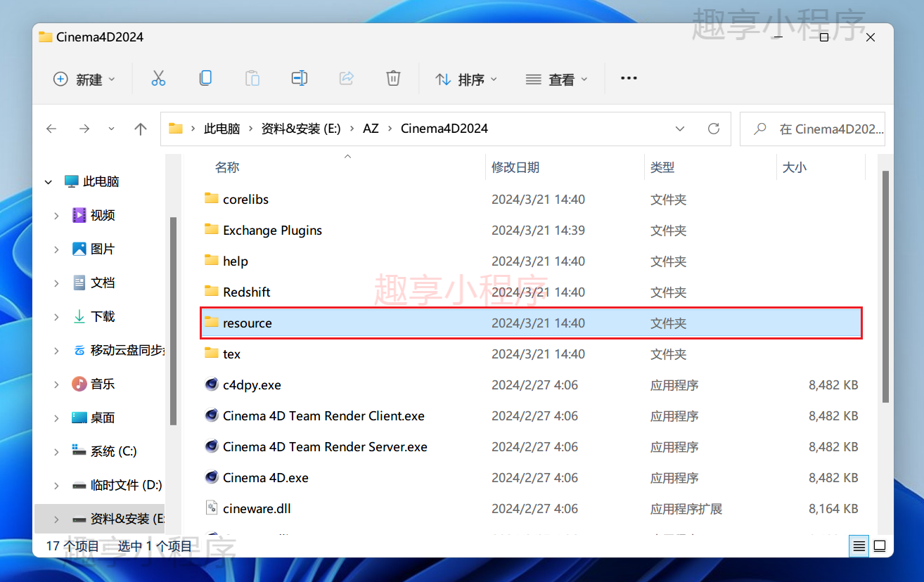
Task: Expand the 下载 tree node
Action: coord(56,317)
